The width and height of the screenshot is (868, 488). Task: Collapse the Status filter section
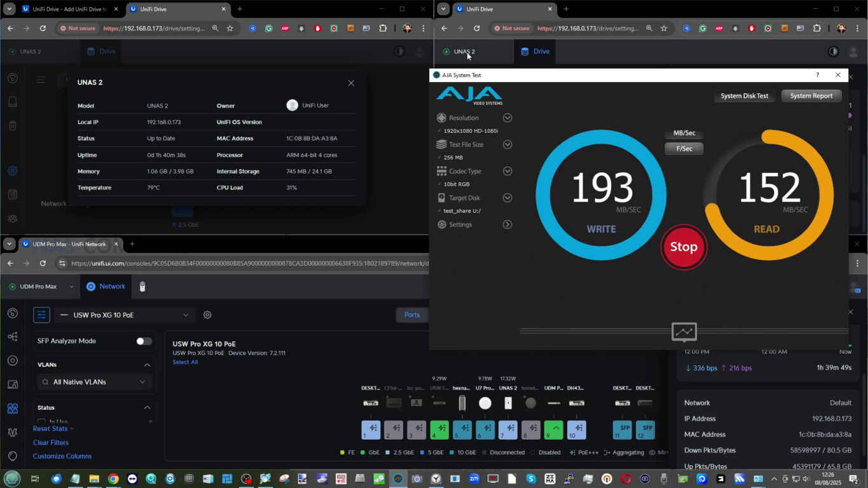[147, 407]
